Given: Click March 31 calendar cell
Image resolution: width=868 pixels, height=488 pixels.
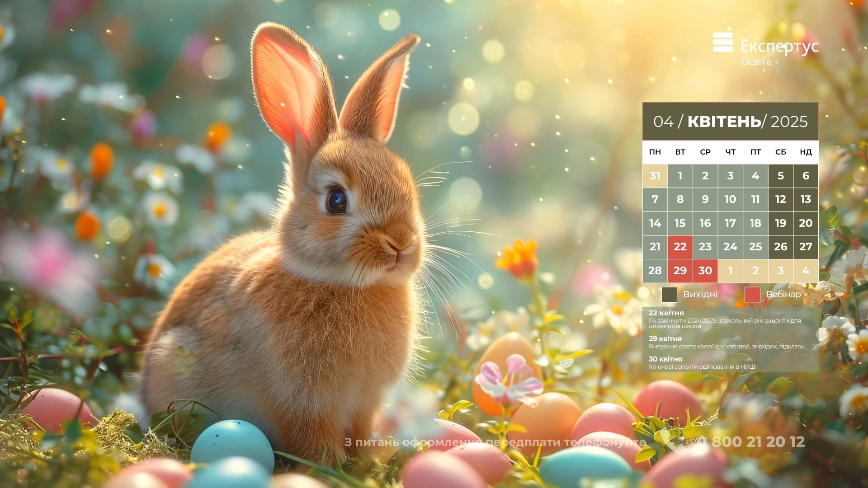Looking at the screenshot, I should point(655,176).
